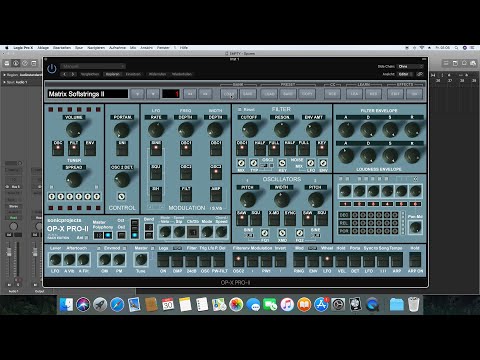Screen dimensions: 480x360
Task: Open the Side Chain dropdown
Action: [x=410, y=66]
